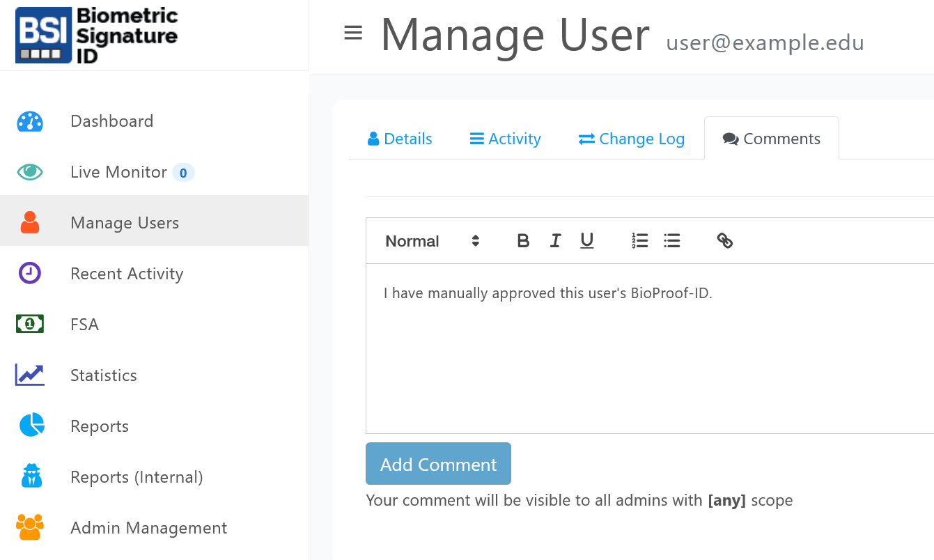
Task: Open the Normal text style dropdown
Action: pyautogui.click(x=432, y=241)
